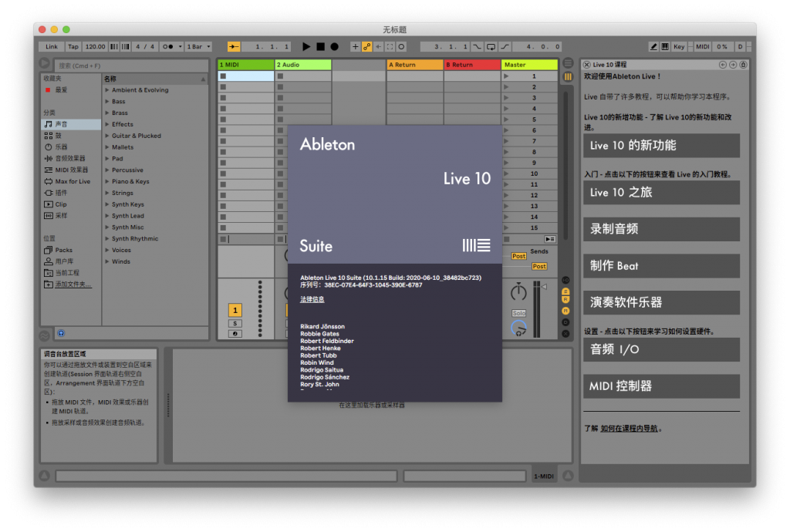Viewport: 790px width, 532px height.
Task: Open the 插件 Plug-ins category
Action: pyautogui.click(x=70, y=193)
